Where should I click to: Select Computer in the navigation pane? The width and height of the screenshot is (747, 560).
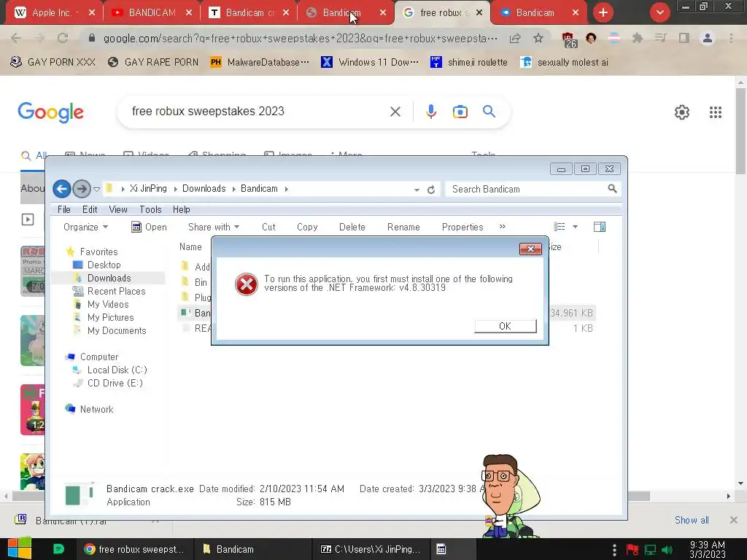click(x=99, y=357)
